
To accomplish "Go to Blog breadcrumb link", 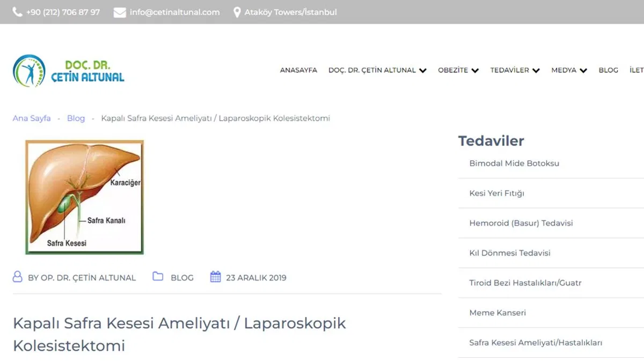I will click(76, 118).
